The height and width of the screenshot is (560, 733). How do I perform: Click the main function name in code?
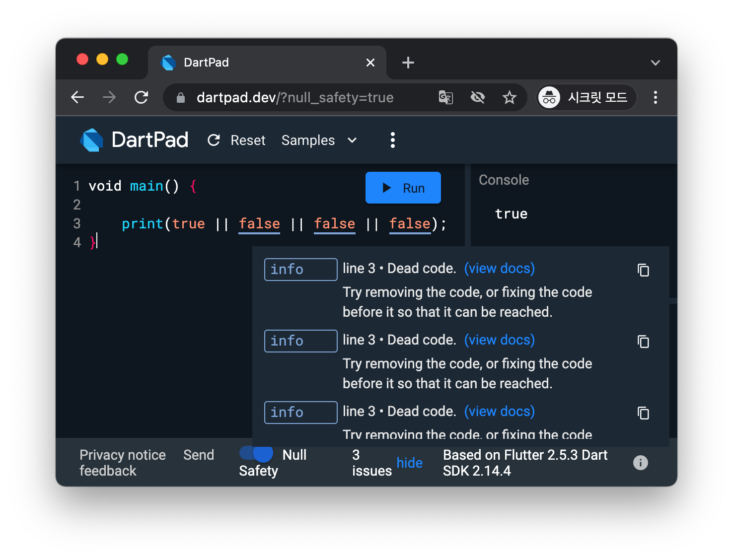(147, 186)
